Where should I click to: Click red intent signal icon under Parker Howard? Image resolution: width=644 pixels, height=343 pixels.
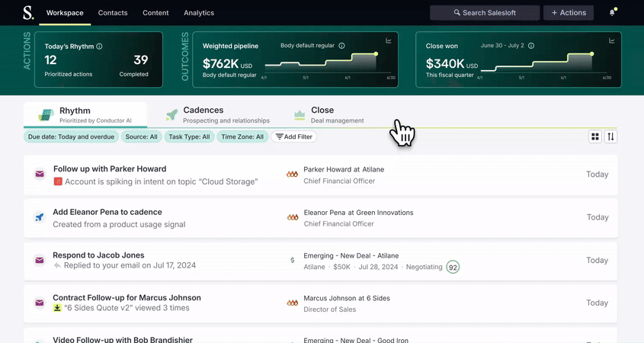58,181
